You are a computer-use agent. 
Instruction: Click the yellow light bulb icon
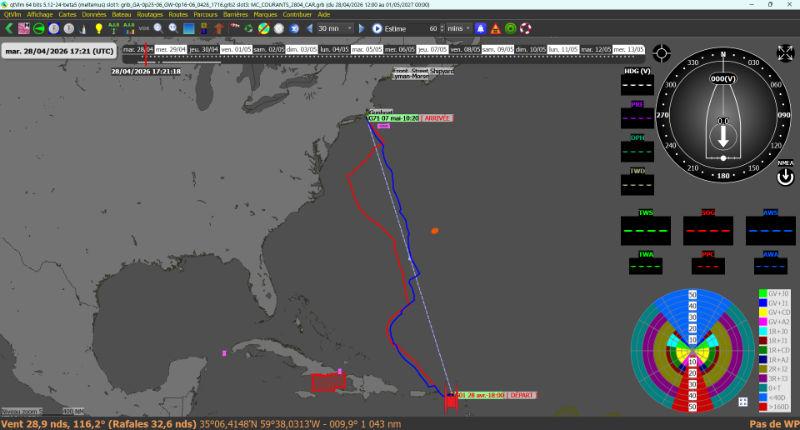99,28
